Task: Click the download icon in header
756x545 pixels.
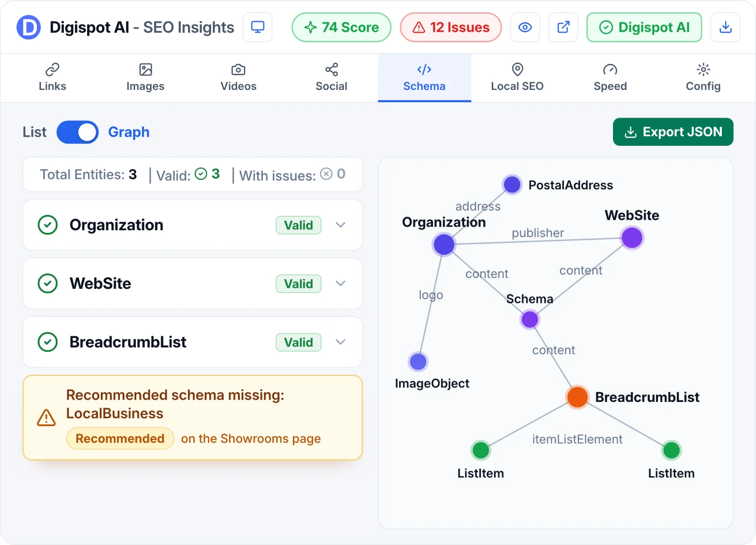Action: (725, 27)
